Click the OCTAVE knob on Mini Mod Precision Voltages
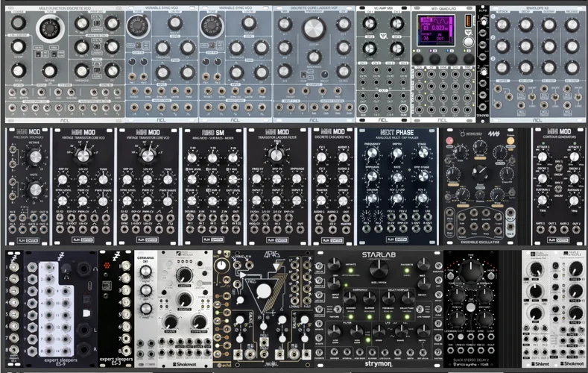 35,157
